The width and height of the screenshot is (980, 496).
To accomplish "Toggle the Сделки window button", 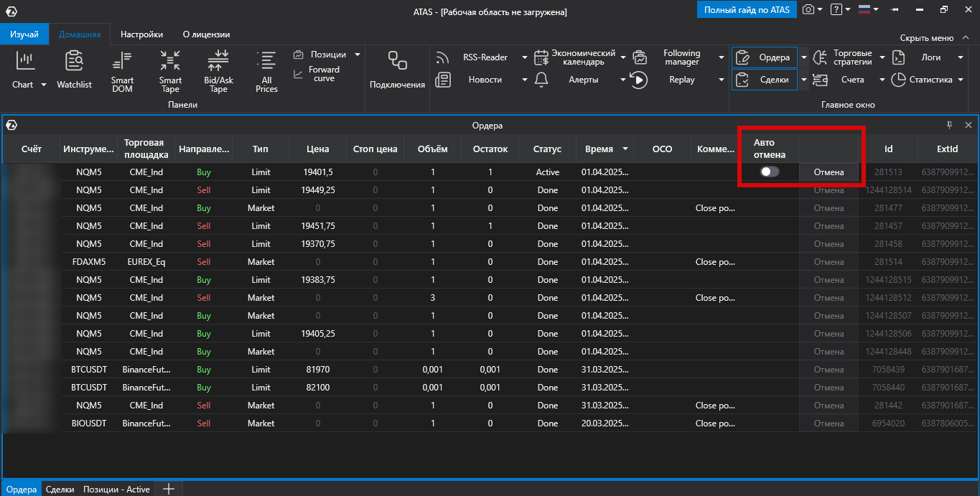I will click(764, 80).
